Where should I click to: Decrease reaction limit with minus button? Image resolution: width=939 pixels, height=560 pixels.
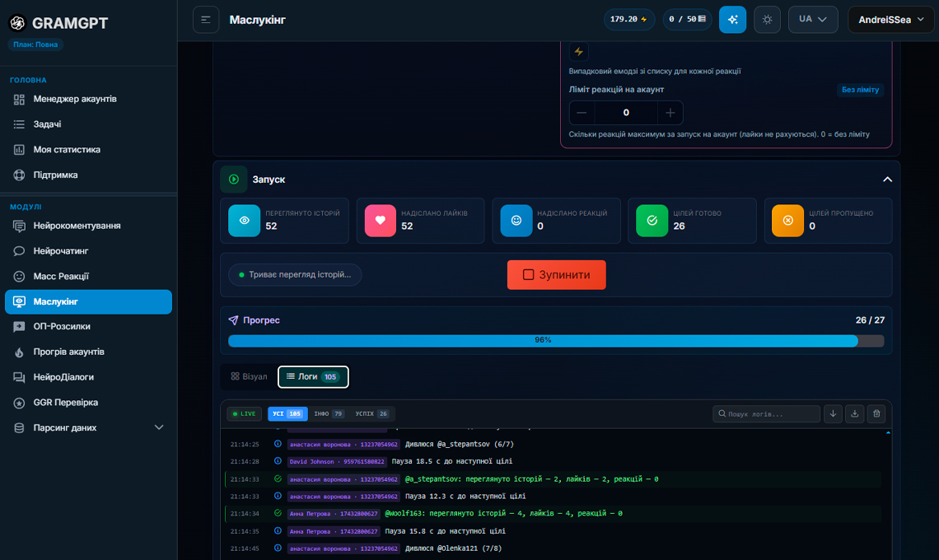click(582, 113)
